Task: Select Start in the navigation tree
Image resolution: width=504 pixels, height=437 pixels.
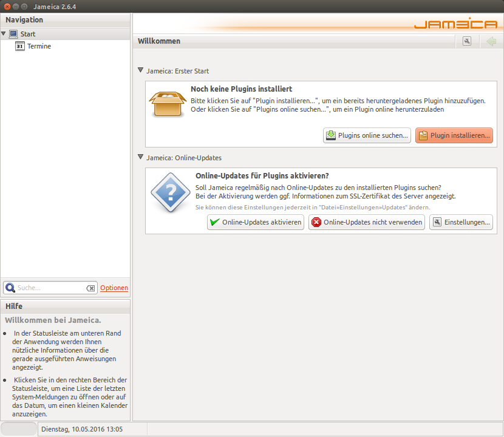Action: (x=28, y=34)
